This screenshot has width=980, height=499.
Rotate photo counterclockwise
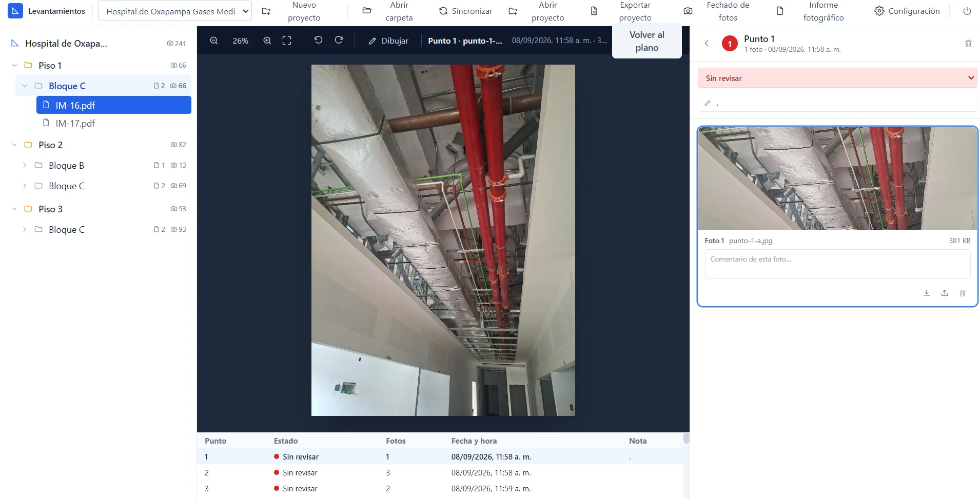[x=318, y=40]
